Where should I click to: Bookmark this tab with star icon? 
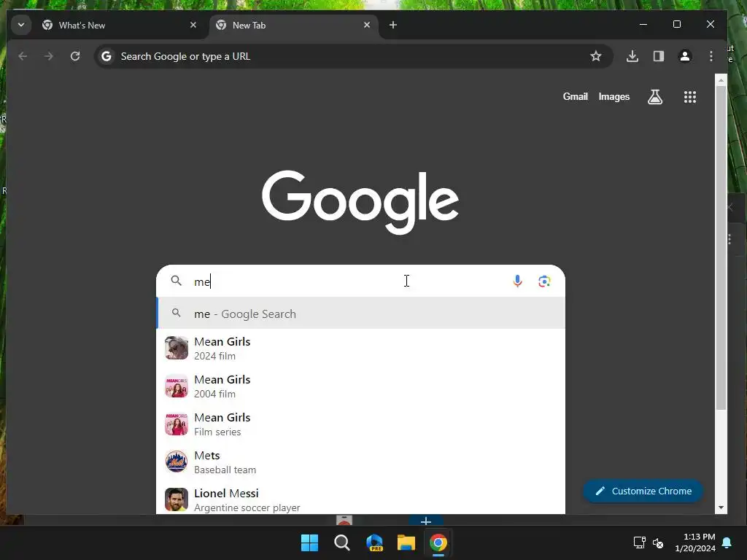595,56
